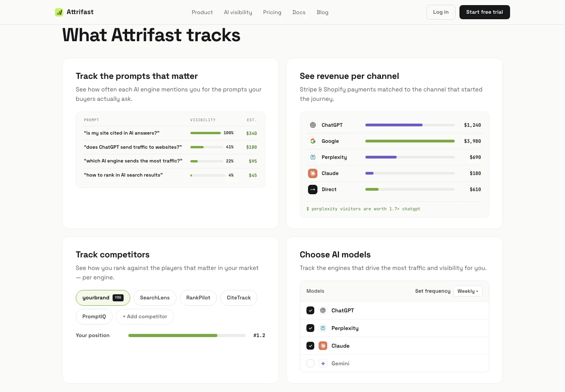Click the Google icon in revenue list
Viewport: 565px width, 392px height.
[313, 141]
